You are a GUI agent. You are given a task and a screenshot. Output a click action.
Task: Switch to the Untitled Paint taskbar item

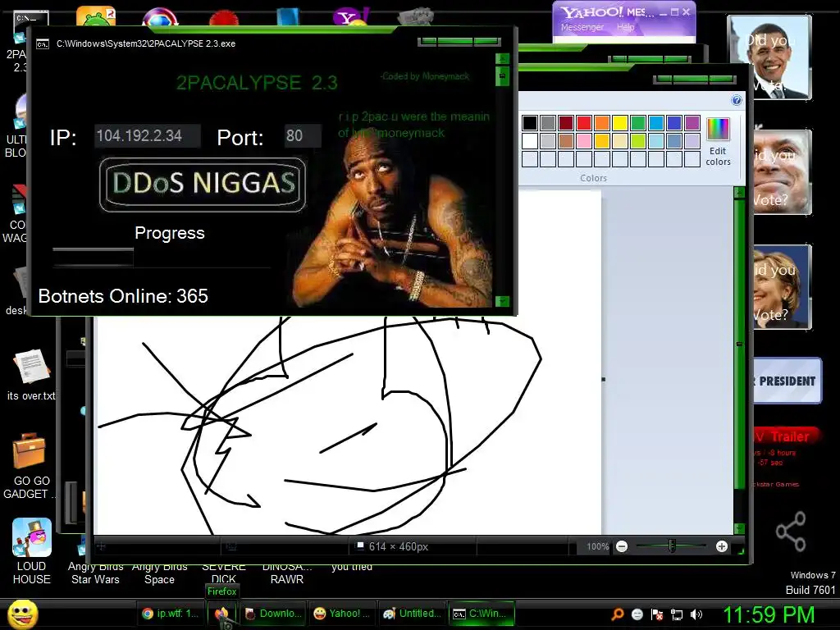[412, 614]
